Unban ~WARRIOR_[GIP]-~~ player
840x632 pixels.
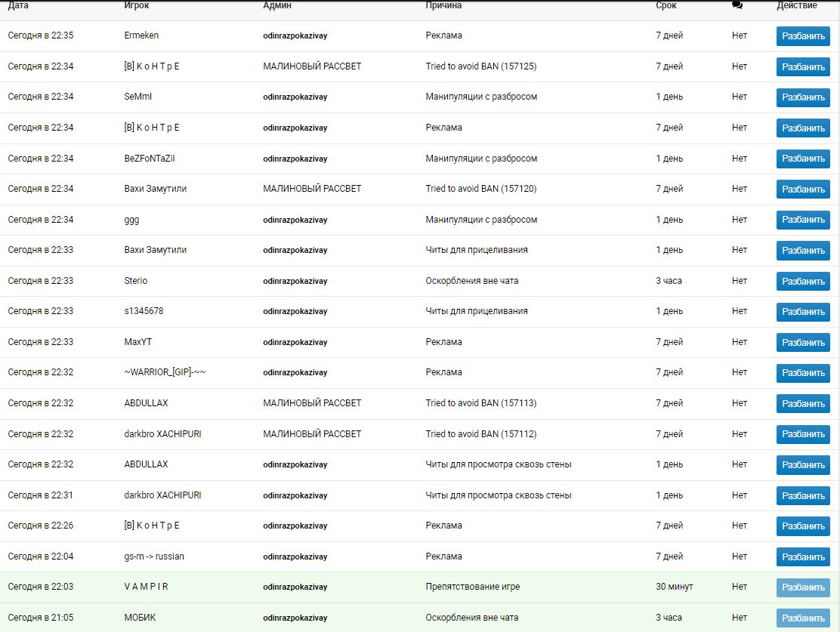click(x=803, y=373)
